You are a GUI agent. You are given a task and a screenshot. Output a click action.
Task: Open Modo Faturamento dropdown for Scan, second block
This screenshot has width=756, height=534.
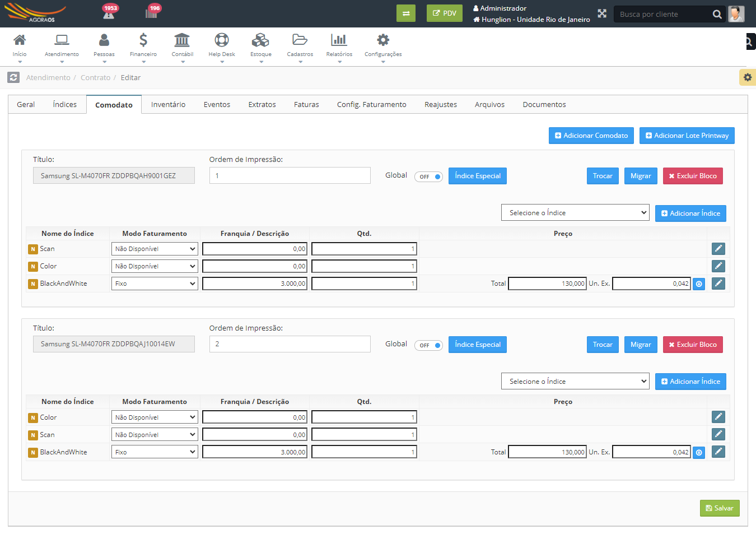[x=155, y=435]
